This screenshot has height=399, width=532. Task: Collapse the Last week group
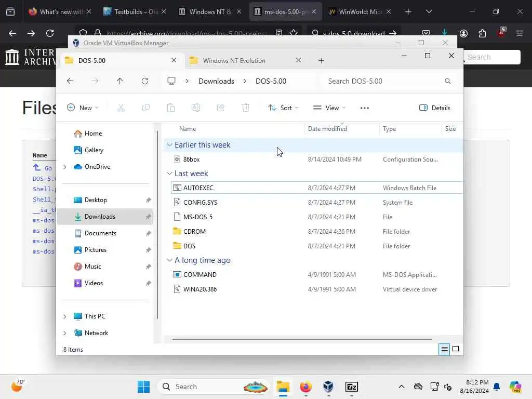coord(169,174)
